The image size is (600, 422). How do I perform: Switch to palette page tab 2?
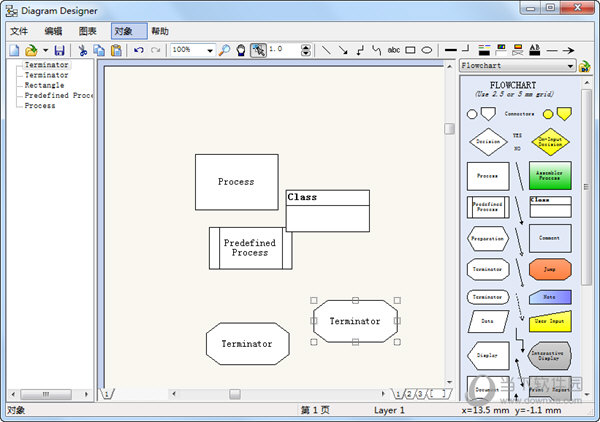(409, 394)
